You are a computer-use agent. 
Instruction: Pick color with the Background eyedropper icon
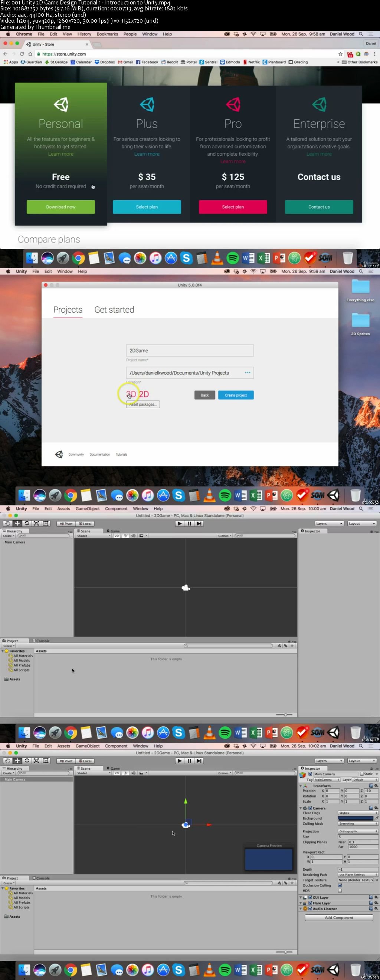click(376, 818)
